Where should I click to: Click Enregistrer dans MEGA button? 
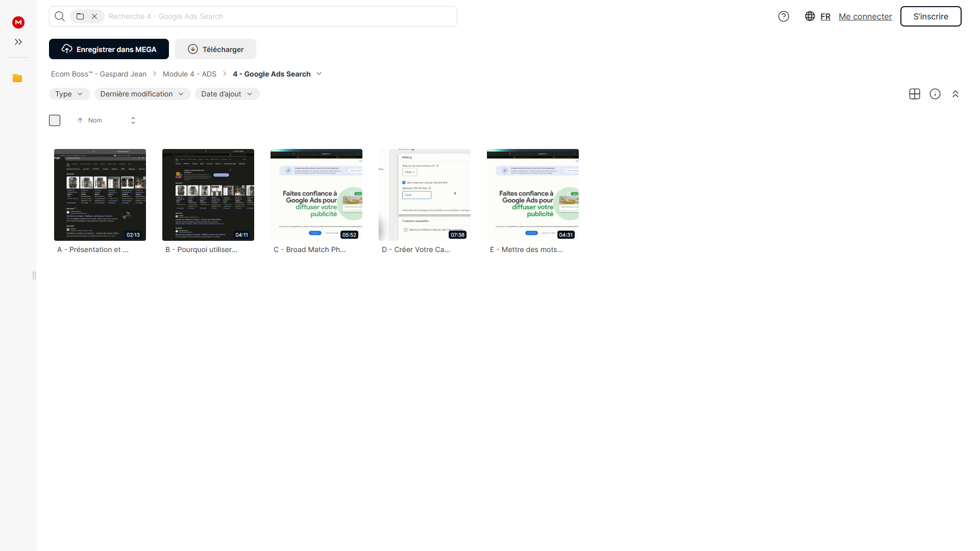tap(109, 49)
